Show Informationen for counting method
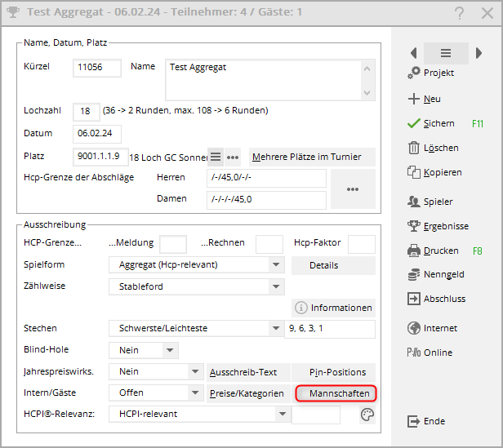 pyautogui.click(x=334, y=308)
